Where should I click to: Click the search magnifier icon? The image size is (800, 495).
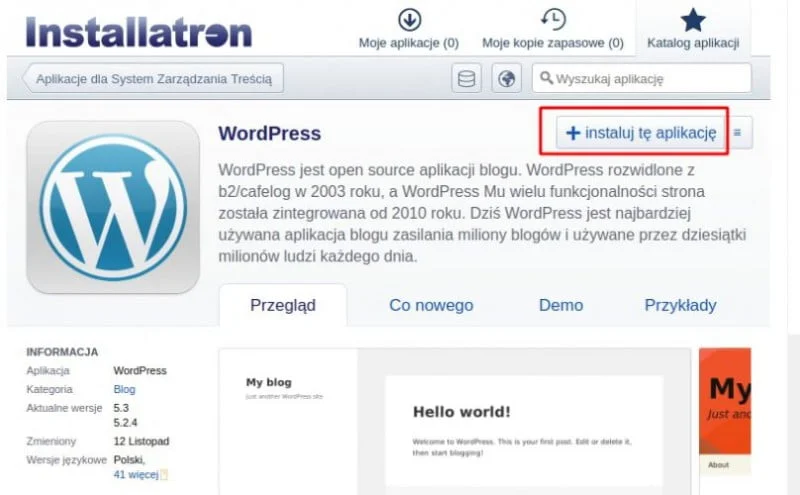(546, 78)
